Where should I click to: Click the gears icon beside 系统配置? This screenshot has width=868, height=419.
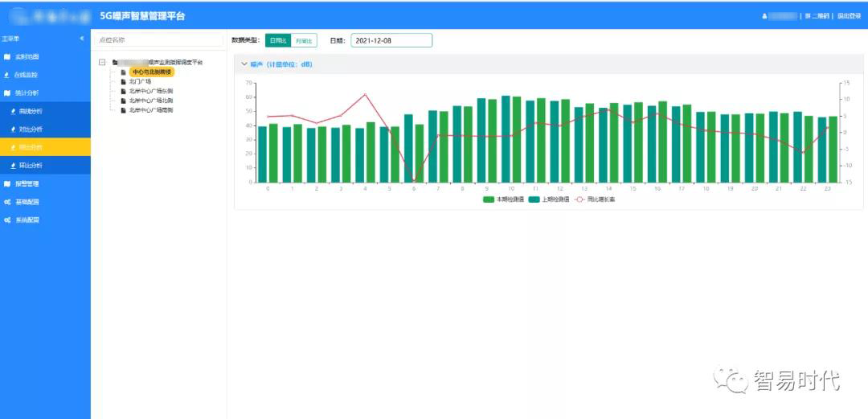(6, 220)
